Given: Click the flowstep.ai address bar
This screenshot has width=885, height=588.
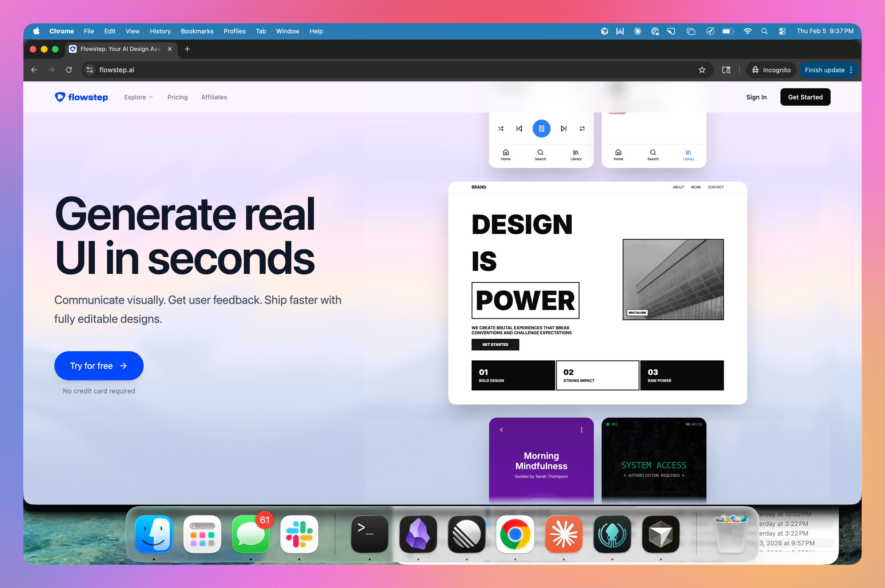Looking at the screenshot, I should [394, 70].
